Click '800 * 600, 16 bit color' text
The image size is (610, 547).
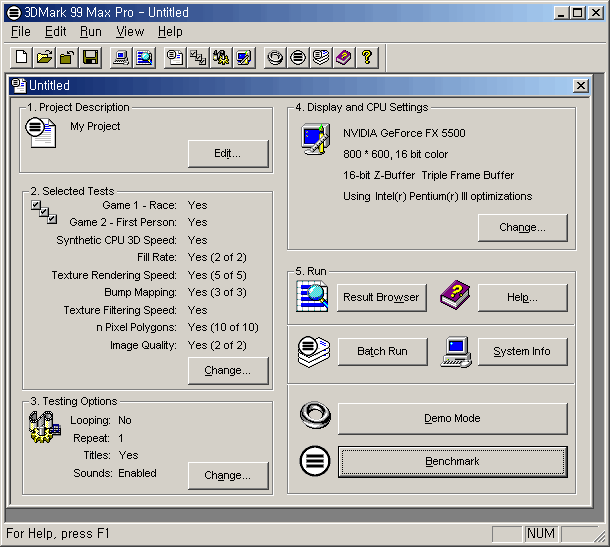(395, 154)
